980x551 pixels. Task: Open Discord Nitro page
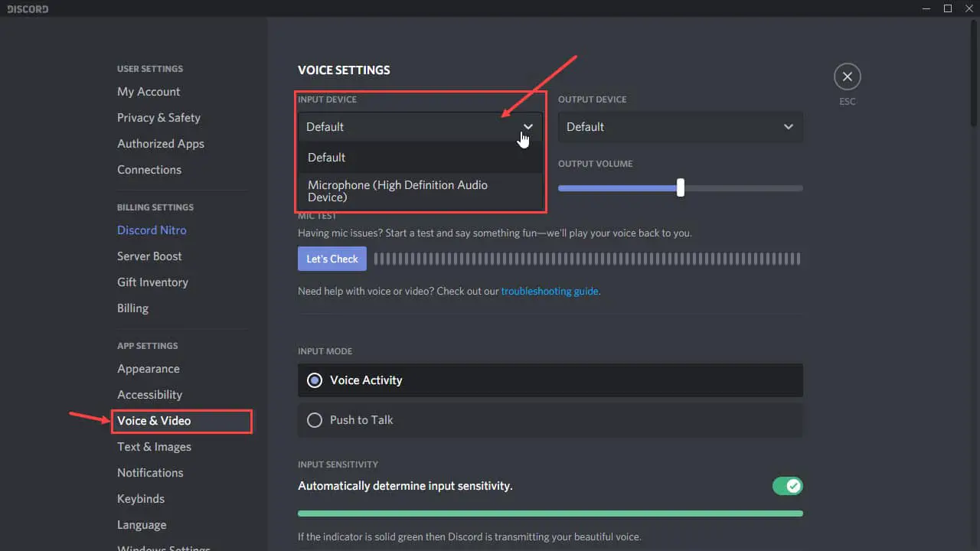tap(152, 230)
